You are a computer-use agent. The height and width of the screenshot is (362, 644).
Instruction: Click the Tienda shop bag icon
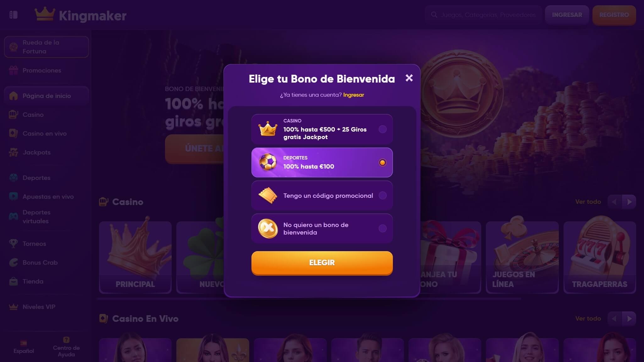(14, 281)
